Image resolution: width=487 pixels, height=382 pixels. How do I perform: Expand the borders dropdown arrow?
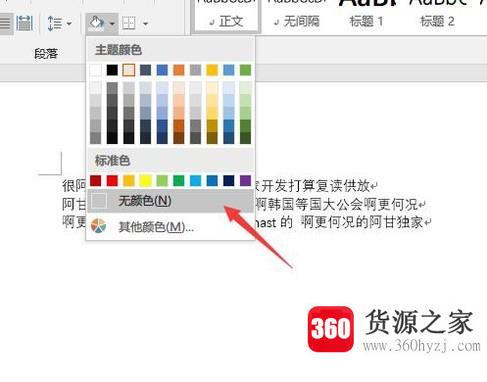click(145, 24)
